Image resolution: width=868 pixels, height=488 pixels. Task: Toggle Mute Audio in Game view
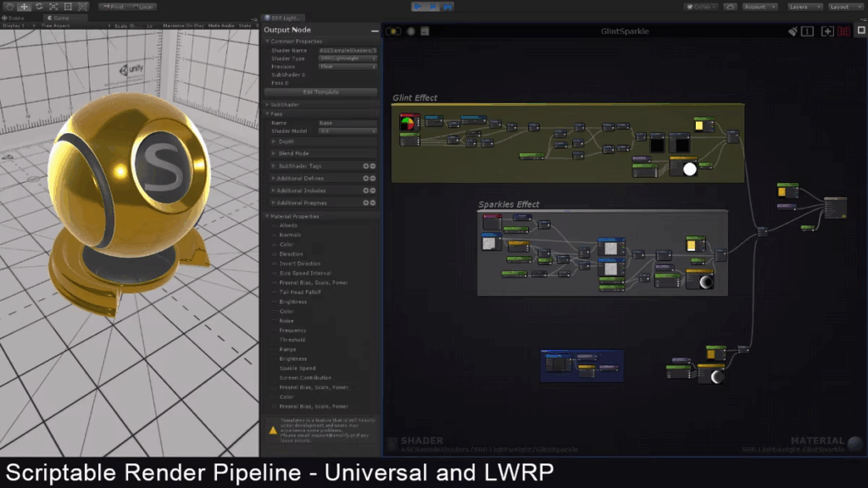point(221,25)
